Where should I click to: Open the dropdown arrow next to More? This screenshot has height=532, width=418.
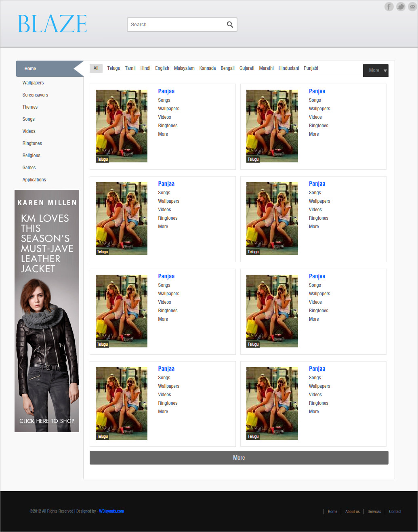coord(384,70)
